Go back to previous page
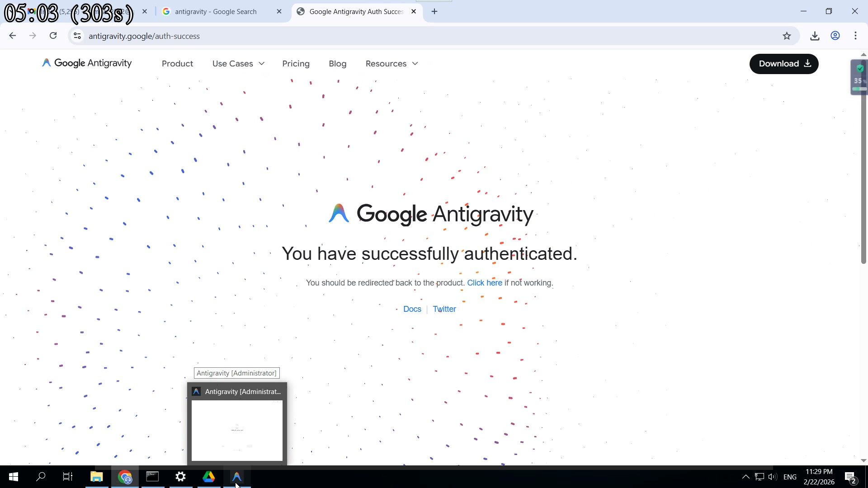 pos(13,36)
